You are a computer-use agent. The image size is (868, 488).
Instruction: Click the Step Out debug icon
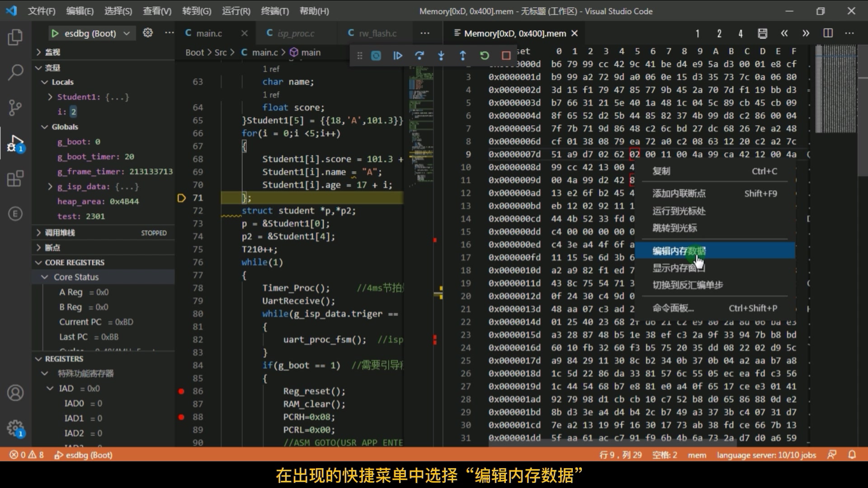click(x=462, y=56)
